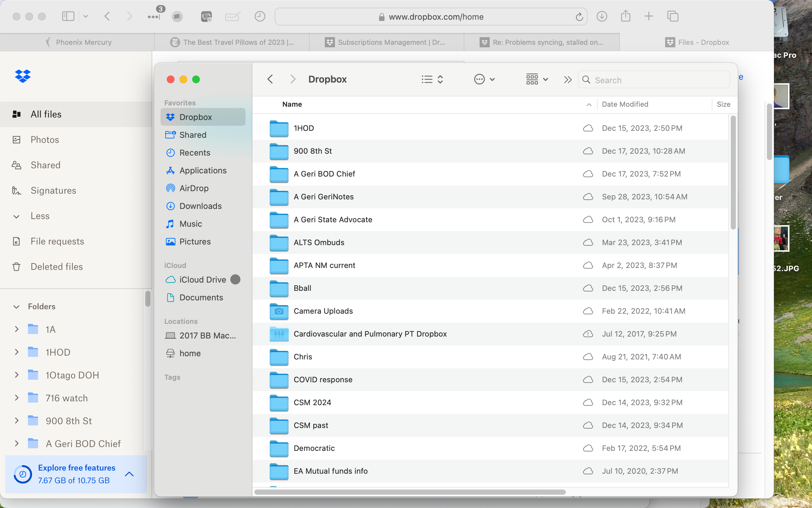Show Safari downloads
This screenshot has height=508, width=812.
coord(602,16)
